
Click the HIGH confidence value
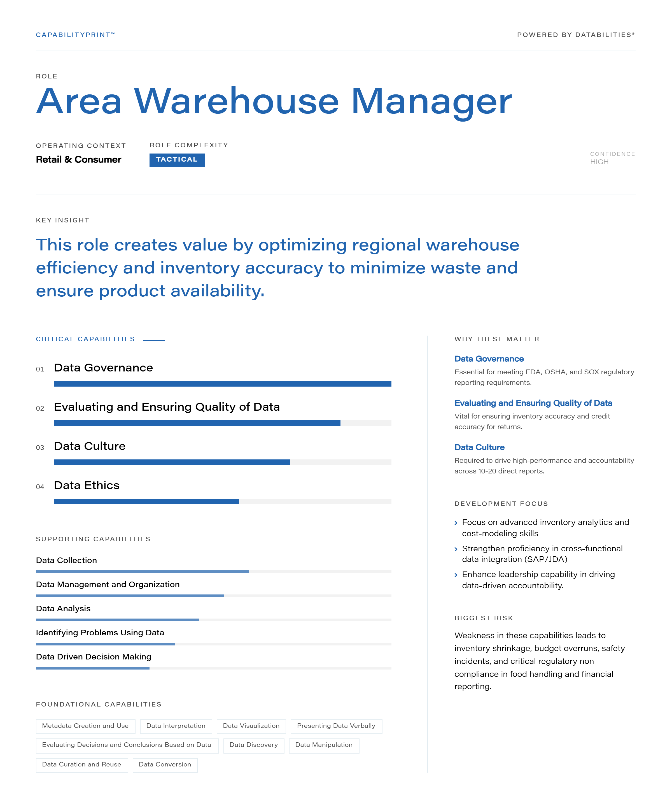coord(599,162)
